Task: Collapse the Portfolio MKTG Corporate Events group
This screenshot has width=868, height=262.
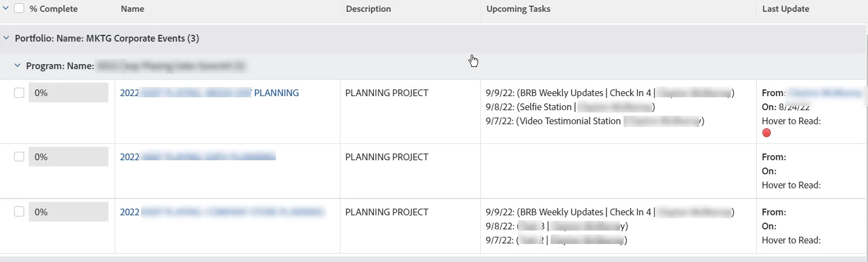Action: [x=6, y=38]
